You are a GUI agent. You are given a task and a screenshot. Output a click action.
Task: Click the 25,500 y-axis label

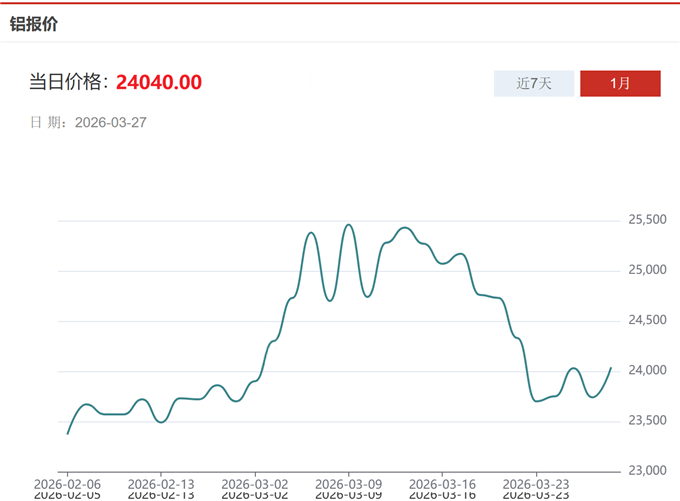tap(646, 220)
